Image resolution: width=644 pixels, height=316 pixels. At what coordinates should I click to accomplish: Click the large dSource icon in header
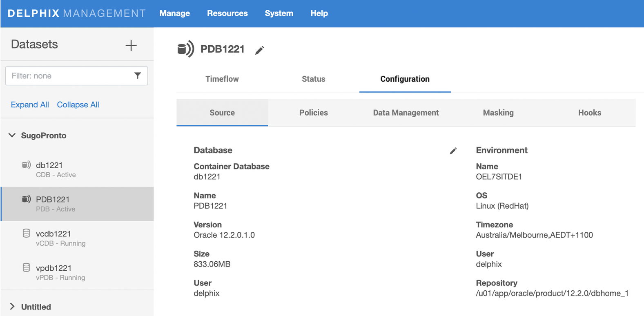pyautogui.click(x=186, y=49)
